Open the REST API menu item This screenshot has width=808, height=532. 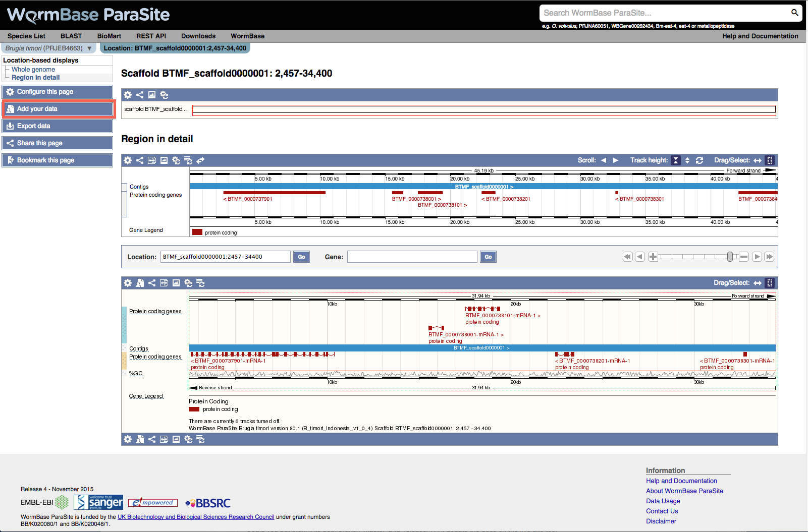[151, 36]
